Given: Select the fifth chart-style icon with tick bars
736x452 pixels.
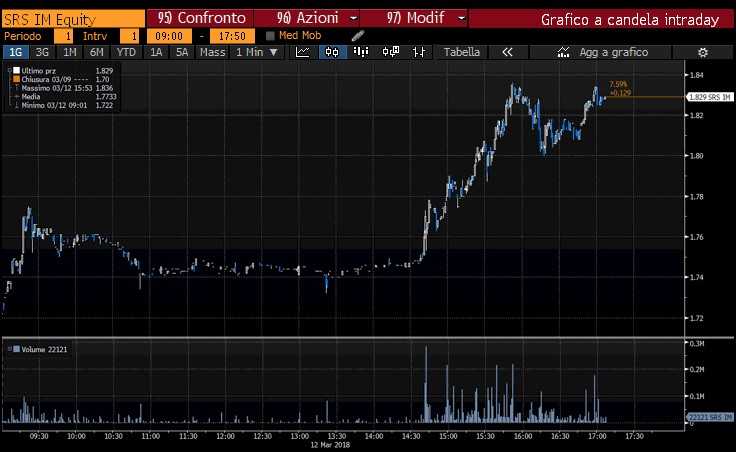Looking at the screenshot, I should 420,52.
